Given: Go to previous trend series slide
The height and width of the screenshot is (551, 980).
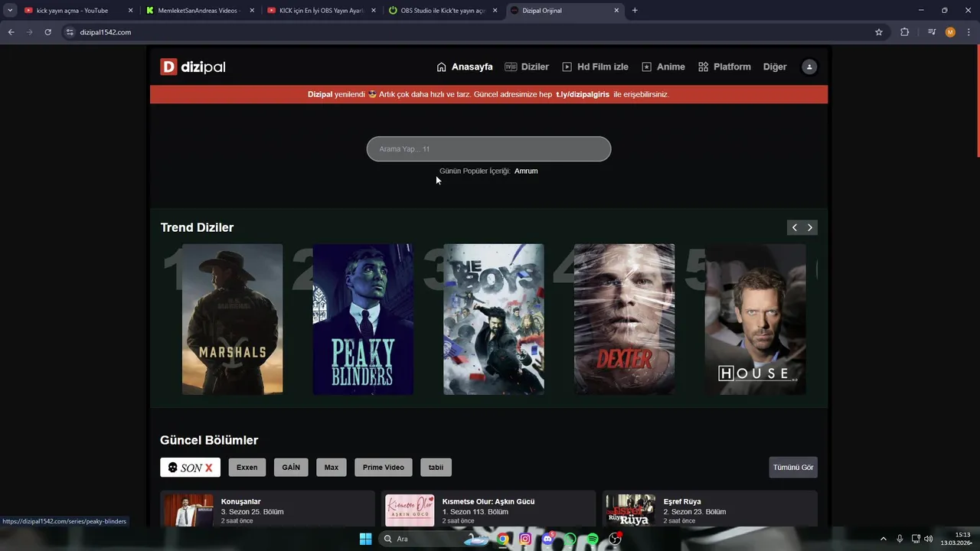Looking at the screenshot, I should [795, 227].
